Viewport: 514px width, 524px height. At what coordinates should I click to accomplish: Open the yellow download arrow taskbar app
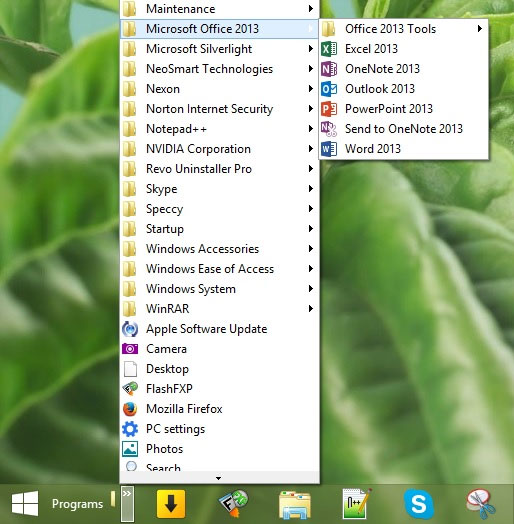171,504
